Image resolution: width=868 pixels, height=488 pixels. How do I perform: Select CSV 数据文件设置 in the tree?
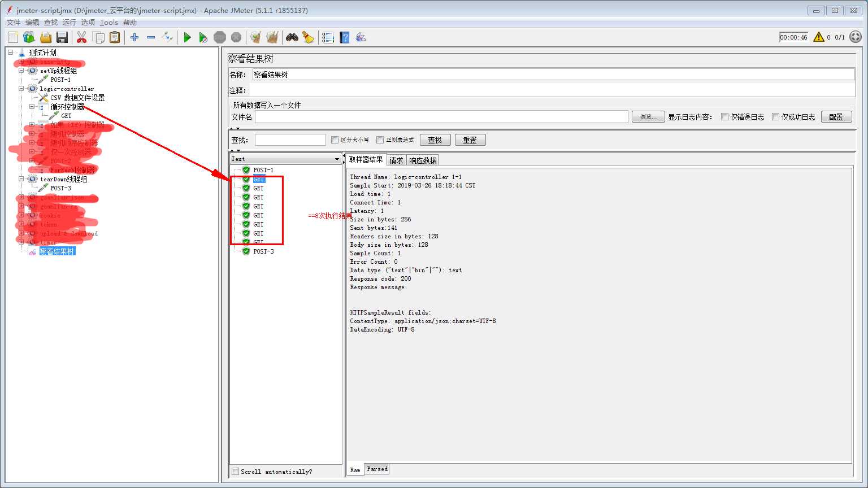77,98
